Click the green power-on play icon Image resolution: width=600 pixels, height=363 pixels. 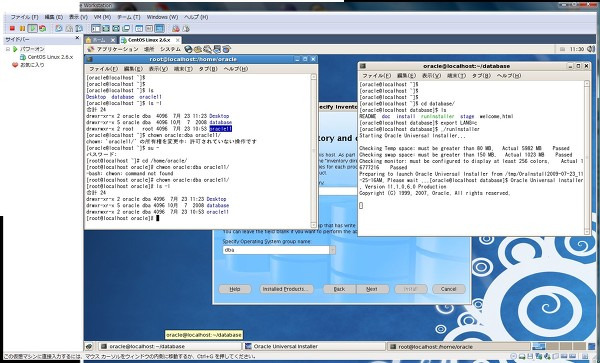pyautogui.click(x=33, y=29)
